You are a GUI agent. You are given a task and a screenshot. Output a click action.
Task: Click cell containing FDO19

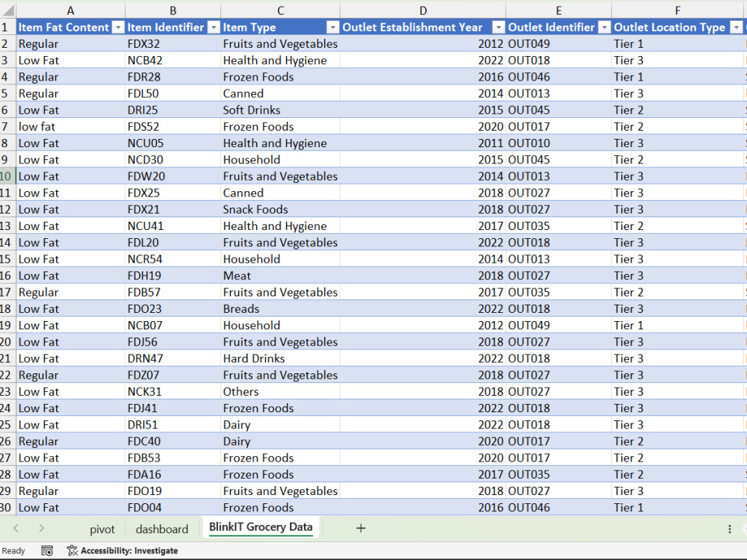173,491
